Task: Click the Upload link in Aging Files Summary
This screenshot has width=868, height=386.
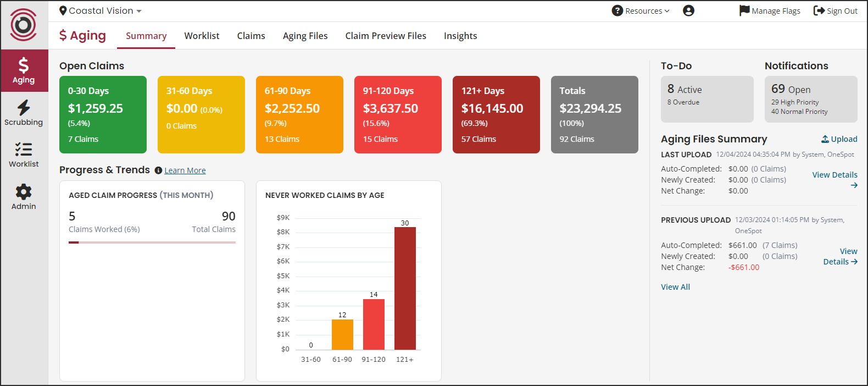Action: pyautogui.click(x=839, y=139)
